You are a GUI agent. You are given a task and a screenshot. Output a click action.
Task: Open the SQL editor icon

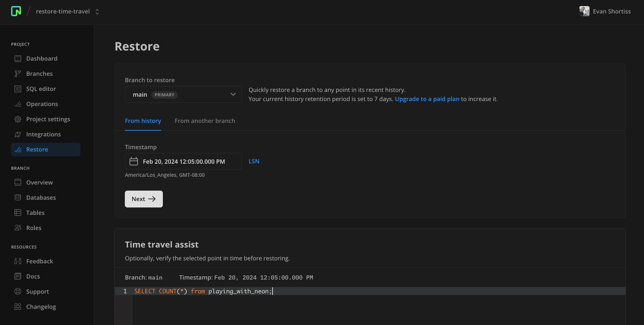click(x=18, y=89)
